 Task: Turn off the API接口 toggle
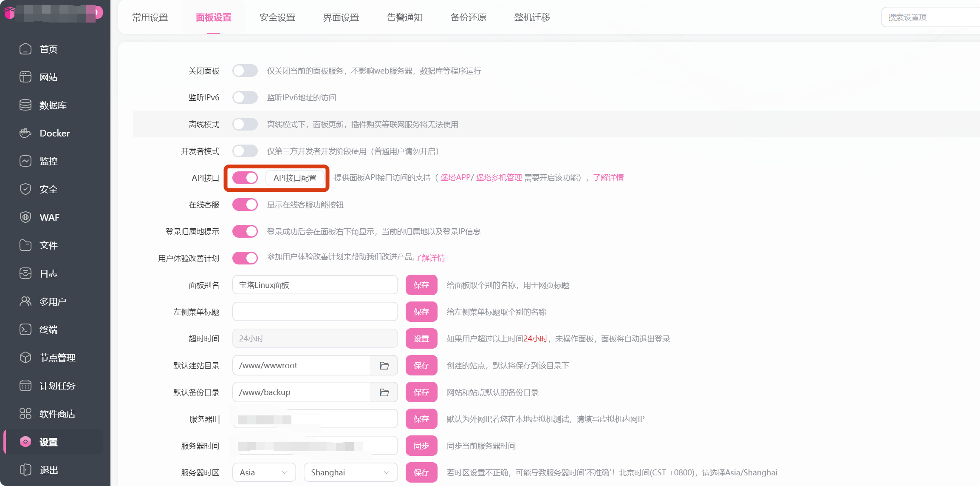point(245,178)
